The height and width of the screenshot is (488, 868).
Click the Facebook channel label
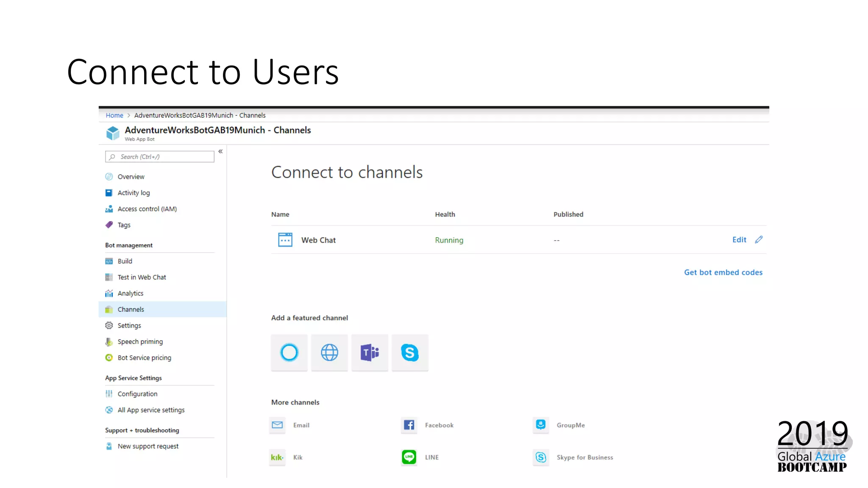tap(439, 425)
